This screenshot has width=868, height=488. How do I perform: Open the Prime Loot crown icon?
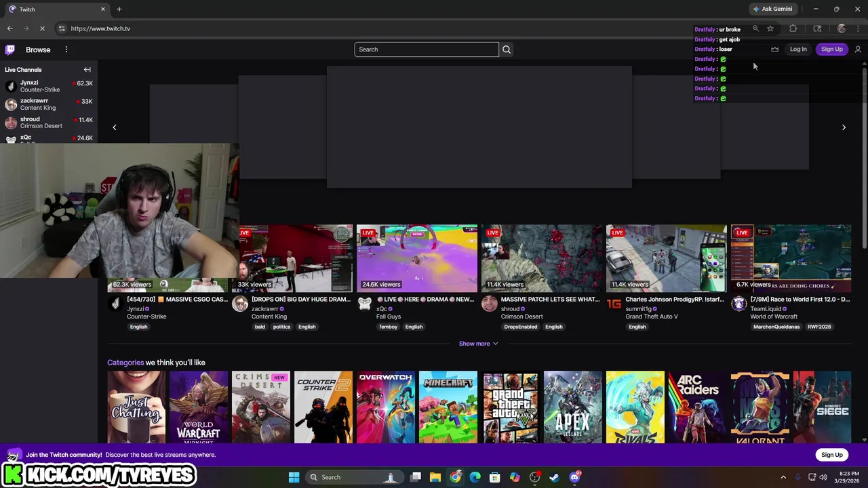[x=775, y=49]
